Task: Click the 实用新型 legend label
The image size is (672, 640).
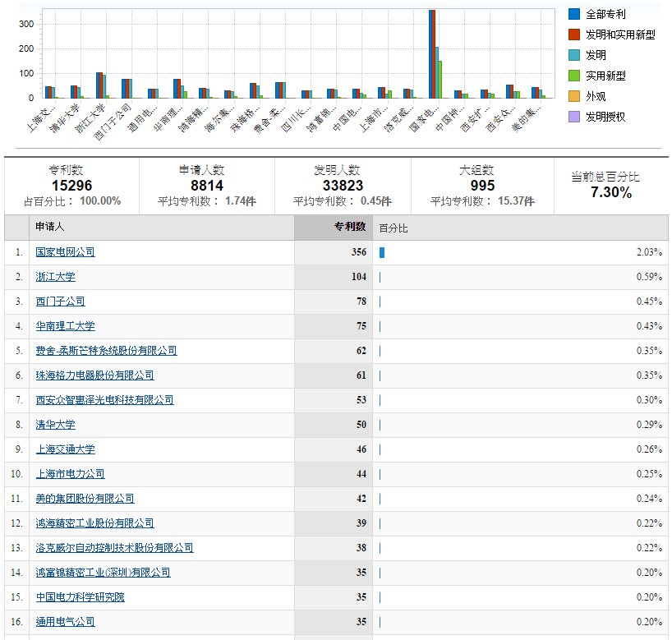Action: click(605, 76)
